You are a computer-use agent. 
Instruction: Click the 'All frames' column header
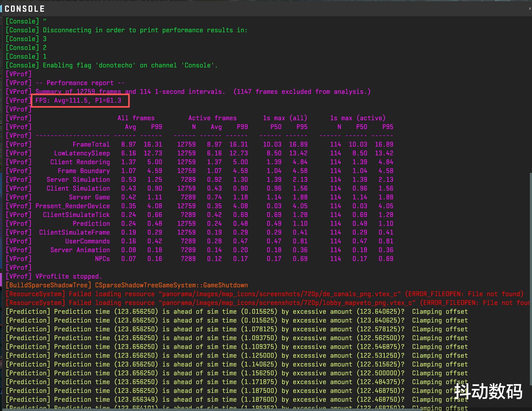point(136,118)
